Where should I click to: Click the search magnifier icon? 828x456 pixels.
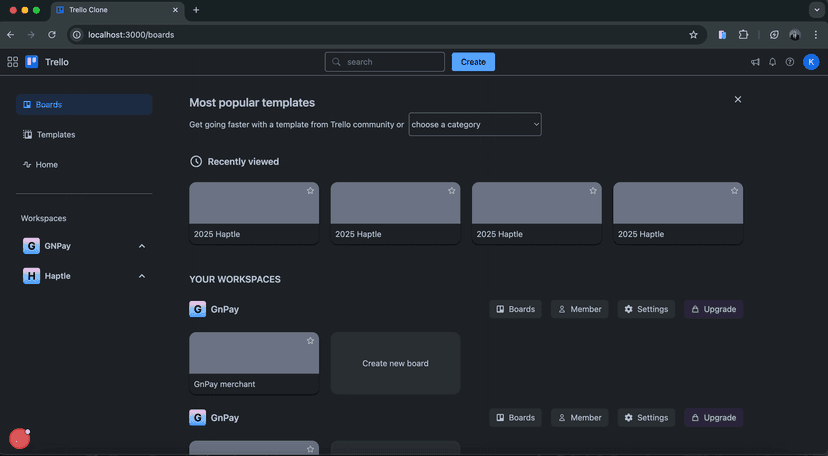(x=336, y=62)
